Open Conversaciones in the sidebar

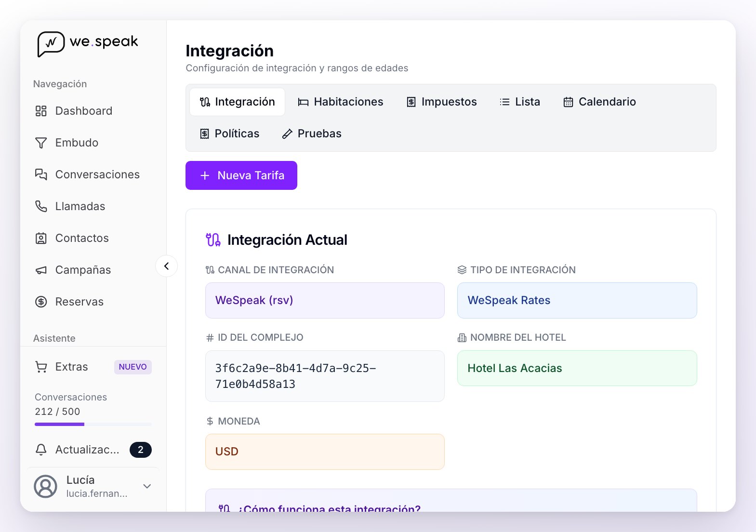(x=93, y=174)
